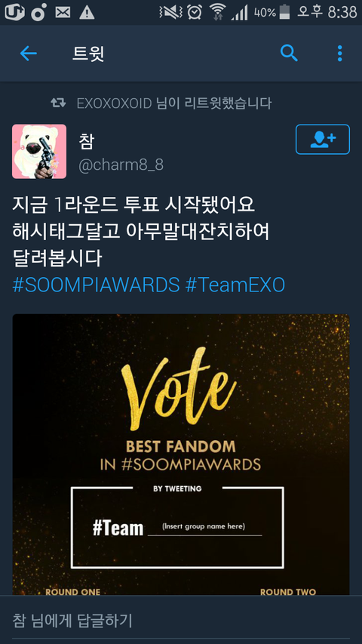This screenshot has height=644, width=362.
Task: Open search with magnifier icon
Action: click(289, 54)
